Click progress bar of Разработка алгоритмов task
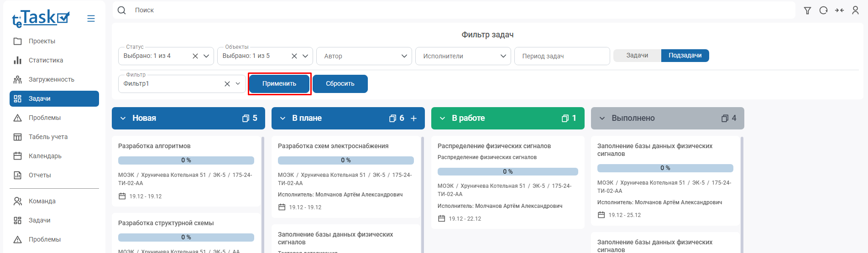The image size is (868, 253). pyautogui.click(x=186, y=160)
